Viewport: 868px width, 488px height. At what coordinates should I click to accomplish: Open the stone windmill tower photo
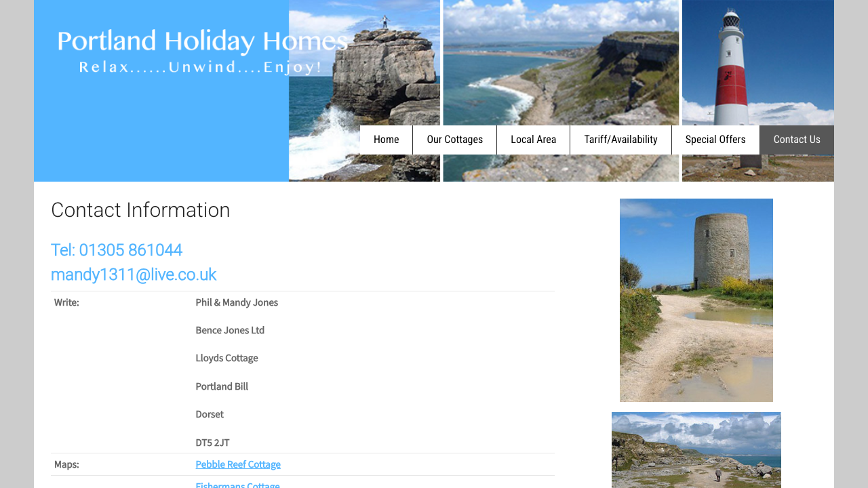point(696,300)
